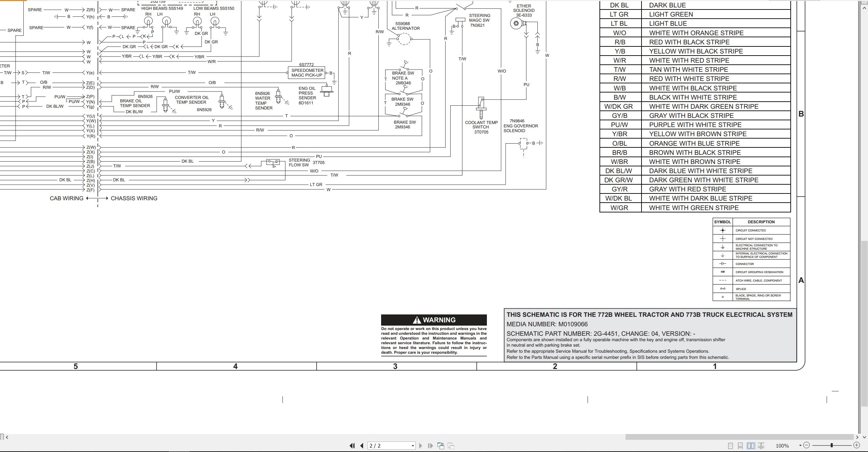
Task: Click the STEERING FLOW SW label
Action: tap(299, 163)
